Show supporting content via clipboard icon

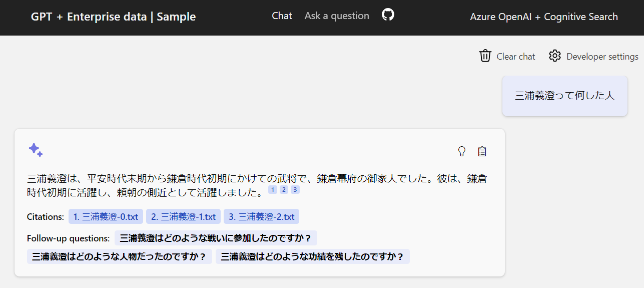(482, 151)
